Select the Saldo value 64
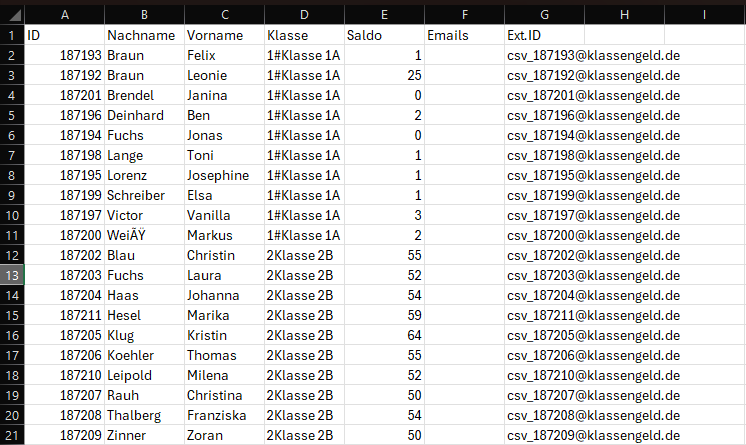The width and height of the screenshot is (746, 445). coord(384,335)
